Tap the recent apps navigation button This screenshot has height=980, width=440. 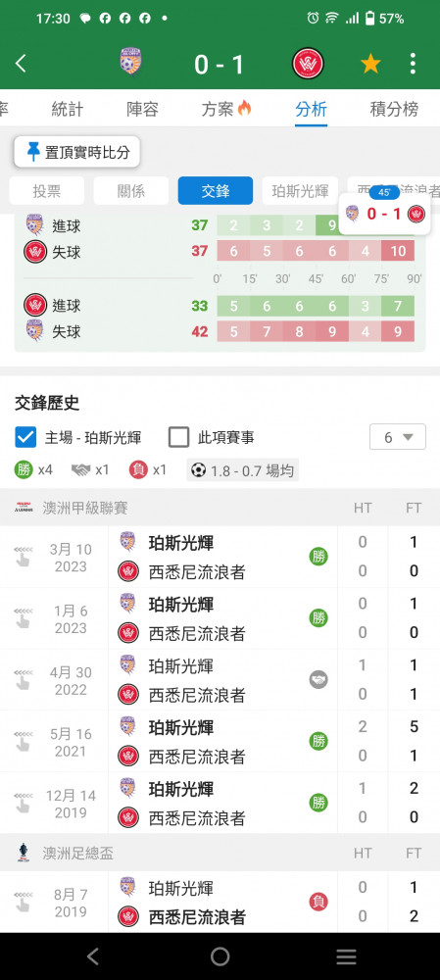(x=346, y=956)
